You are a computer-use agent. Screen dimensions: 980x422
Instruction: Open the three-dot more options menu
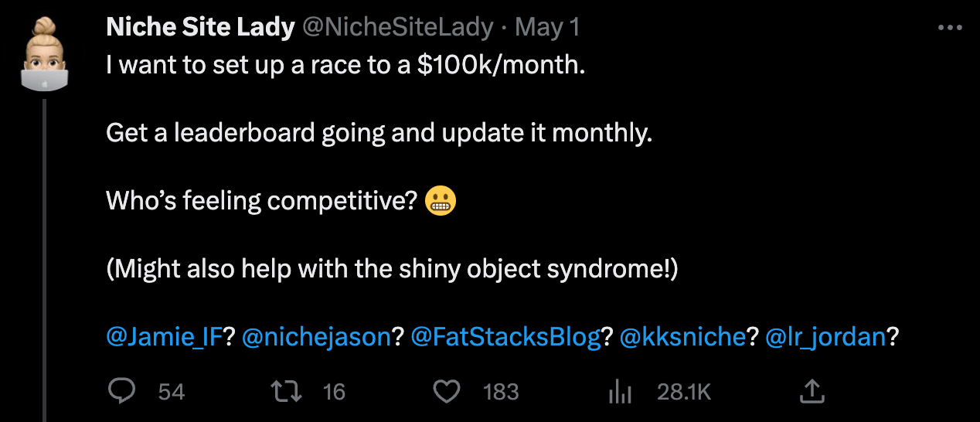(x=949, y=28)
